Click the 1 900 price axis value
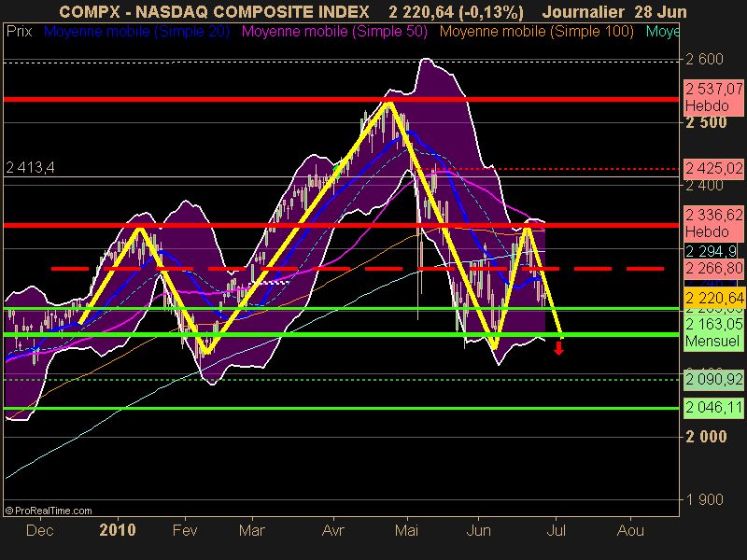The width and height of the screenshot is (747, 560). [704, 499]
